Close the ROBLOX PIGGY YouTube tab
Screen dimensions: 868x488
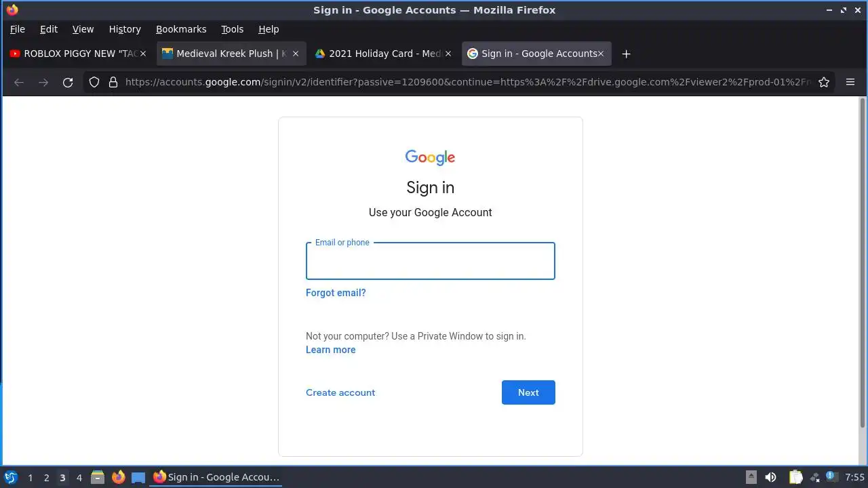click(142, 54)
